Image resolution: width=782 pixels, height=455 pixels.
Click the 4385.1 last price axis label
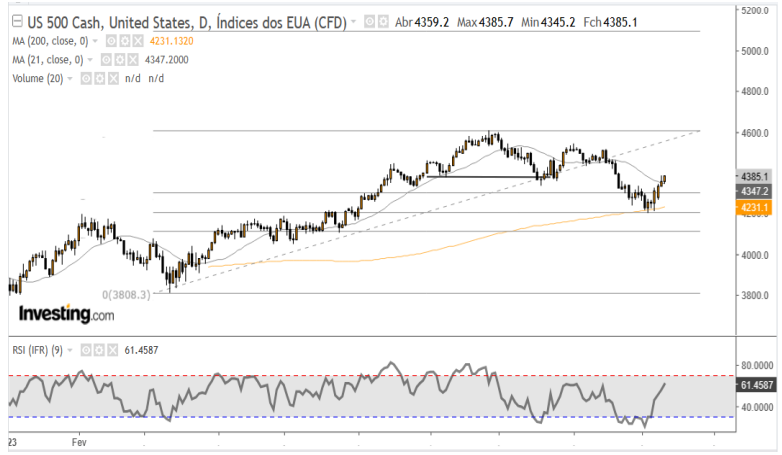click(x=754, y=177)
